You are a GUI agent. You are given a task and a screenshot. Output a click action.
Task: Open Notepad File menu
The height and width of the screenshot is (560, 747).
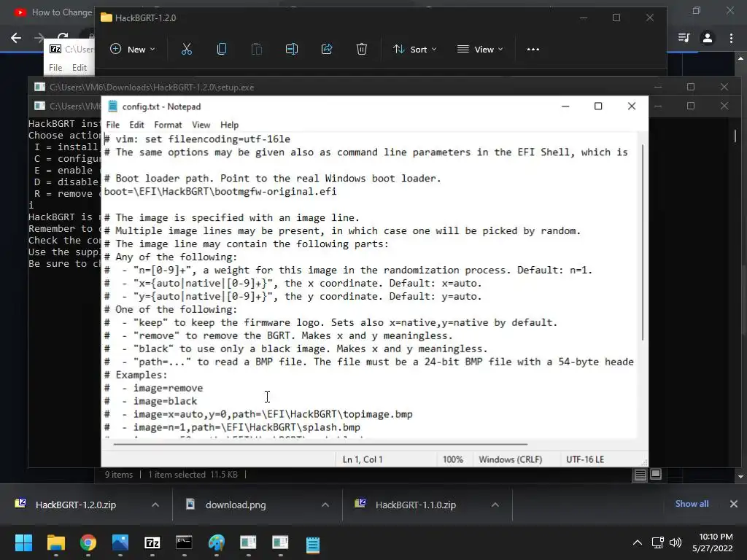coord(112,125)
